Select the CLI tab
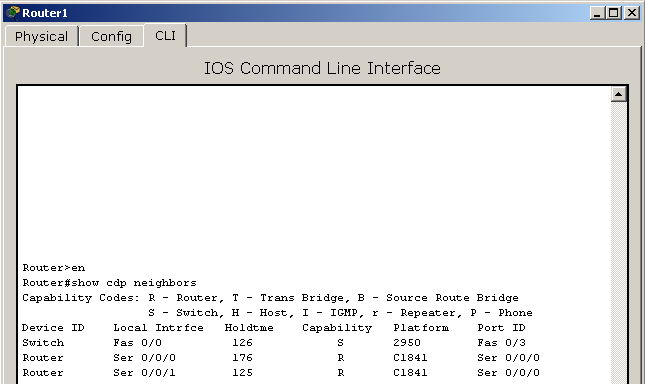The width and height of the screenshot is (645, 384). [165, 36]
